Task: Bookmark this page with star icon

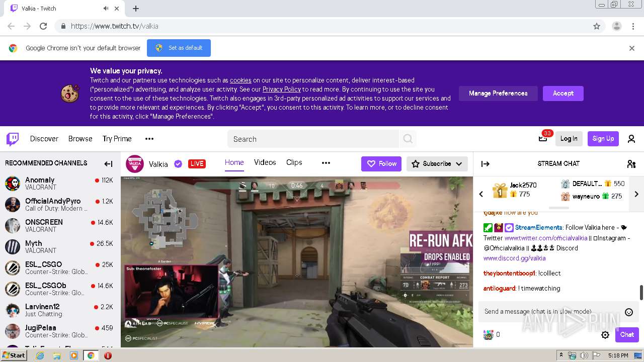Action: tap(597, 26)
